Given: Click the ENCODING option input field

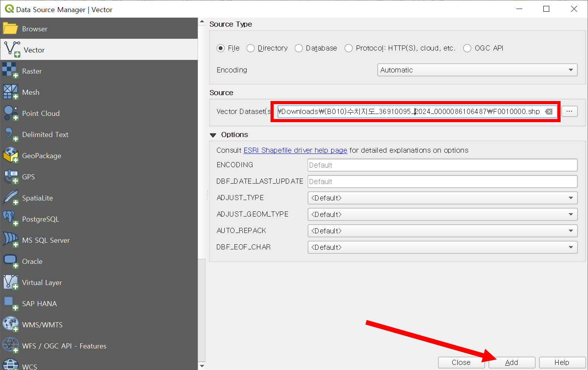Looking at the screenshot, I should (x=442, y=165).
